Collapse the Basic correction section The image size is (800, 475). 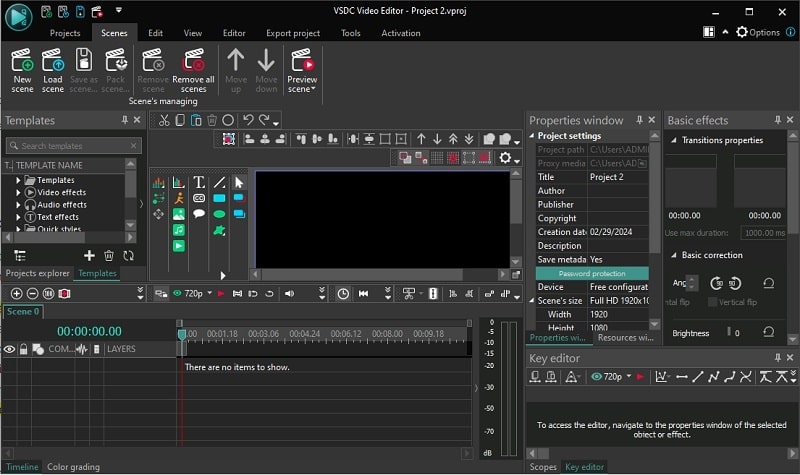[x=673, y=255]
